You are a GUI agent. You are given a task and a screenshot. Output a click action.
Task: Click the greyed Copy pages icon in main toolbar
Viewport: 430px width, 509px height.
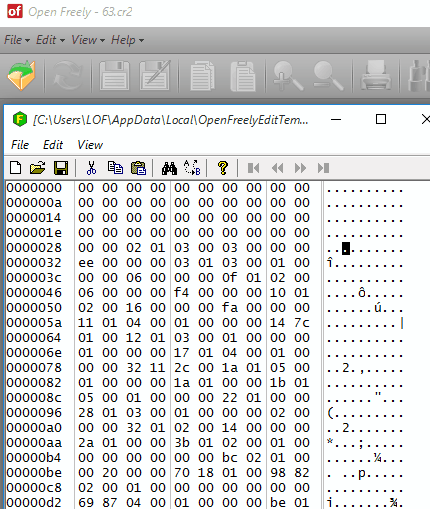202,76
